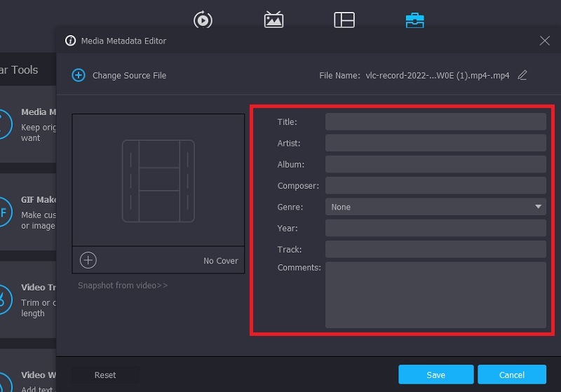The image size is (561, 392).
Task: Add a cover image with plus icon
Action: pyautogui.click(x=88, y=260)
